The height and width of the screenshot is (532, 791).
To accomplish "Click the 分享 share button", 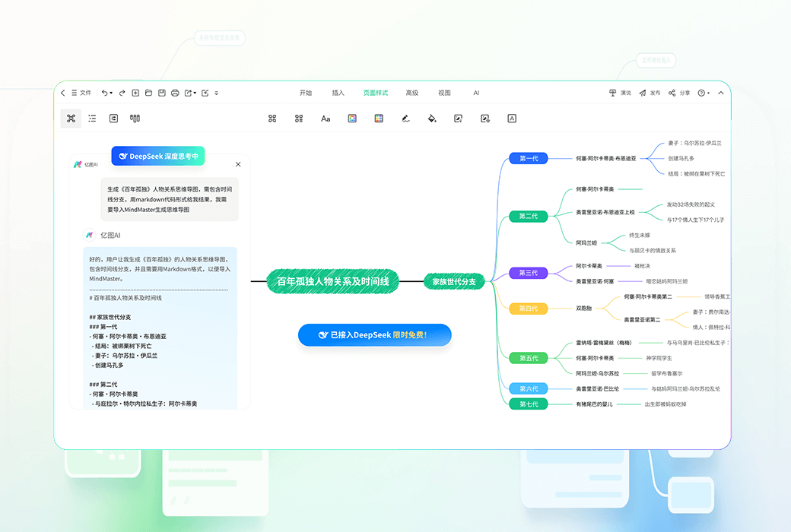I will click(x=679, y=93).
